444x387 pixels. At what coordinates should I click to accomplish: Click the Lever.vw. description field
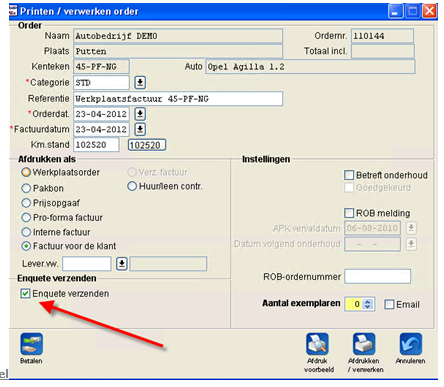168,264
